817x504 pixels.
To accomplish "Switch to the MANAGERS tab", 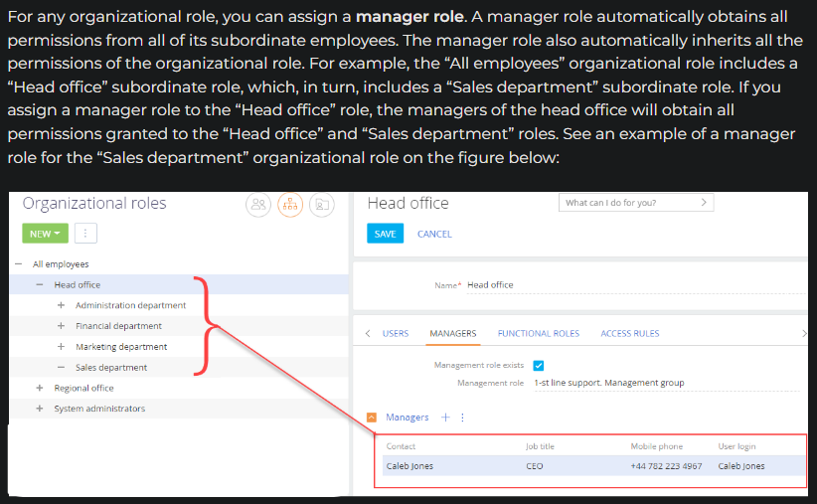I will tap(453, 334).
